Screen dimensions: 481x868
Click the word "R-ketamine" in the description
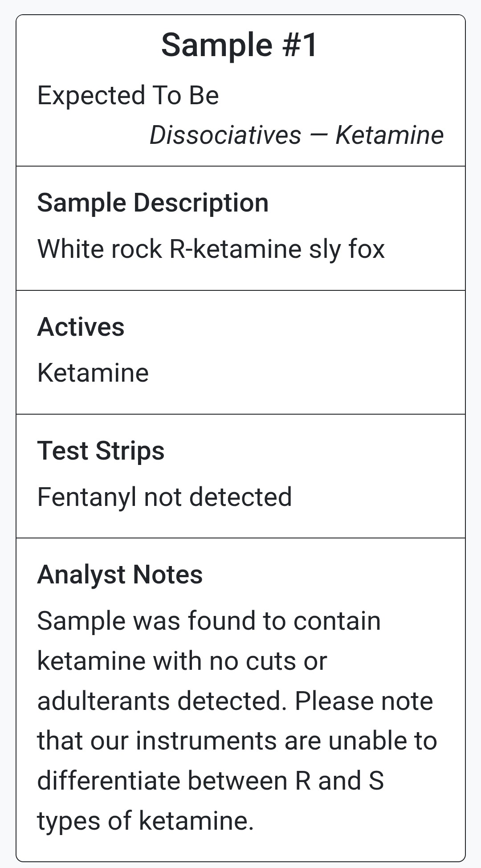tap(236, 249)
